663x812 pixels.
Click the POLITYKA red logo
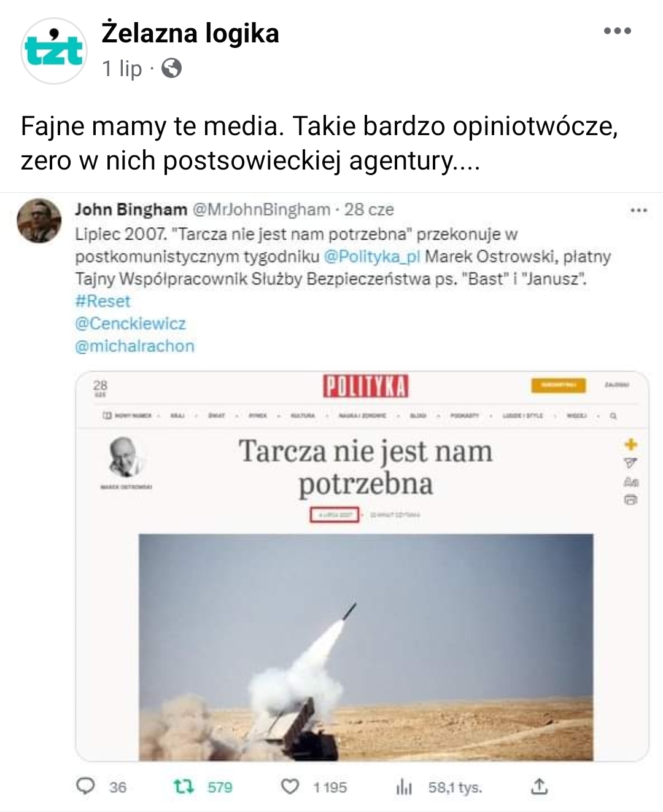(366, 386)
